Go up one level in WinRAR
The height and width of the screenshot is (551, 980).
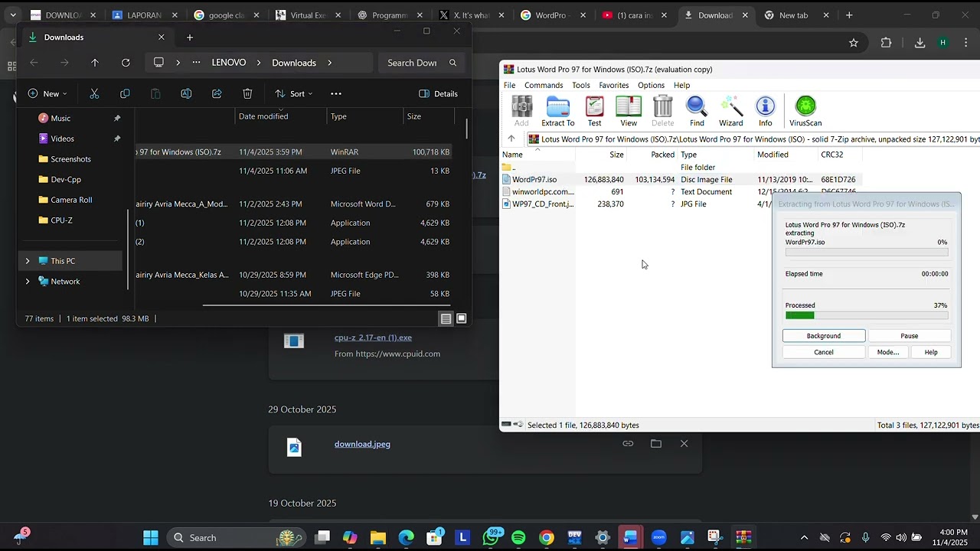point(511,139)
